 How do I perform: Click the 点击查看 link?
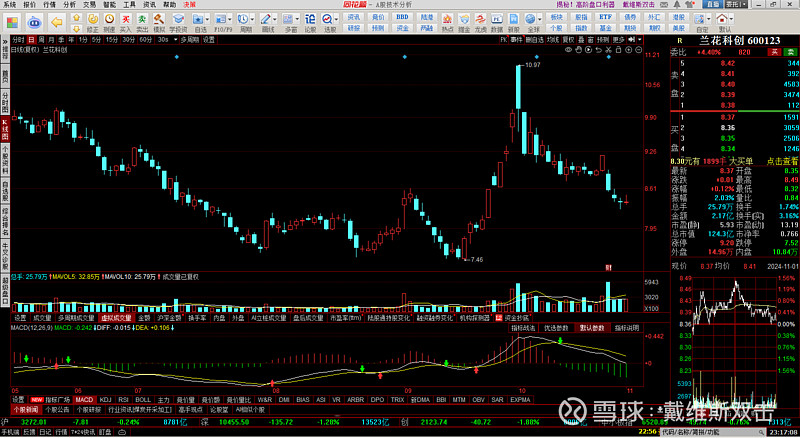point(783,161)
